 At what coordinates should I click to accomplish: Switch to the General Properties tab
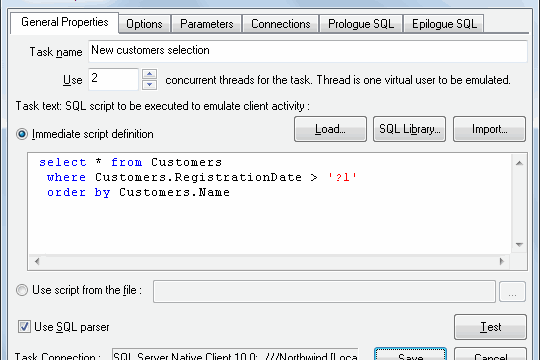[x=64, y=23]
